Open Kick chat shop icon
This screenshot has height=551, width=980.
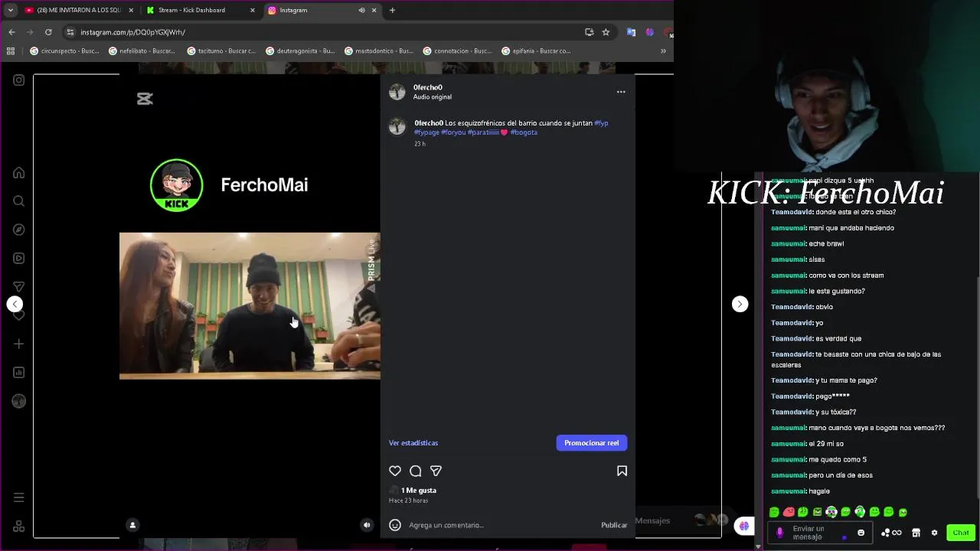coord(916,533)
